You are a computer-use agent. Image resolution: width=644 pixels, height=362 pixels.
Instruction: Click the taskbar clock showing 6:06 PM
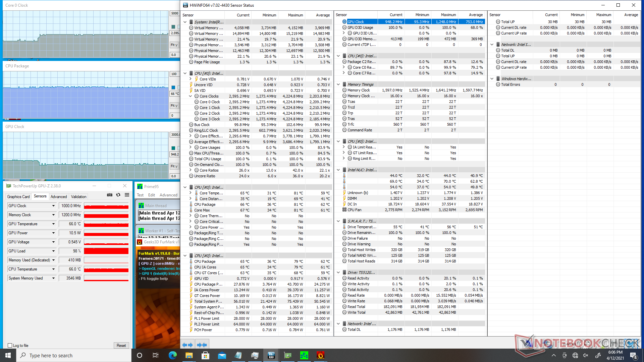tap(615, 355)
